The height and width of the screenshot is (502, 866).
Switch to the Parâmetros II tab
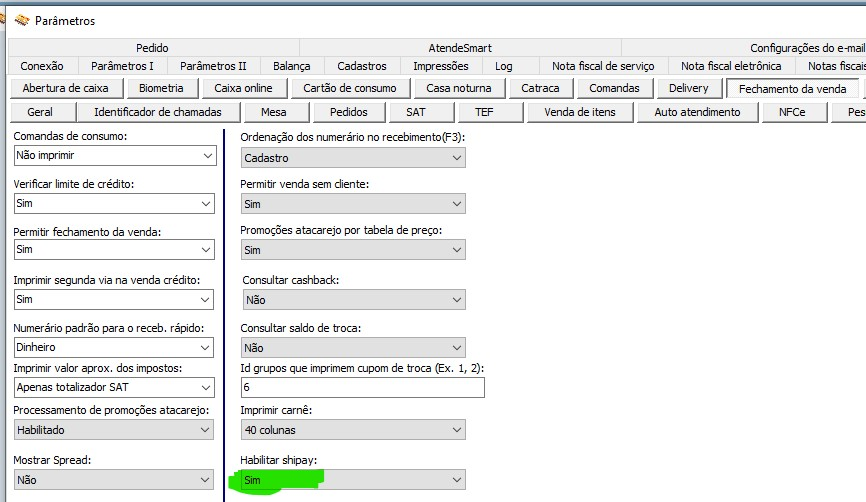tap(213, 66)
